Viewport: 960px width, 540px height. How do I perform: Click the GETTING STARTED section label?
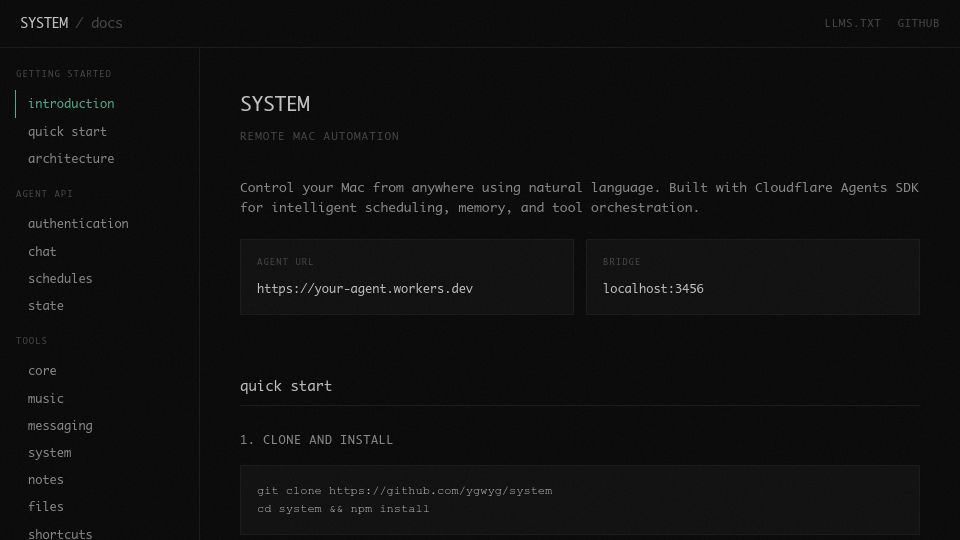(x=64, y=74)
